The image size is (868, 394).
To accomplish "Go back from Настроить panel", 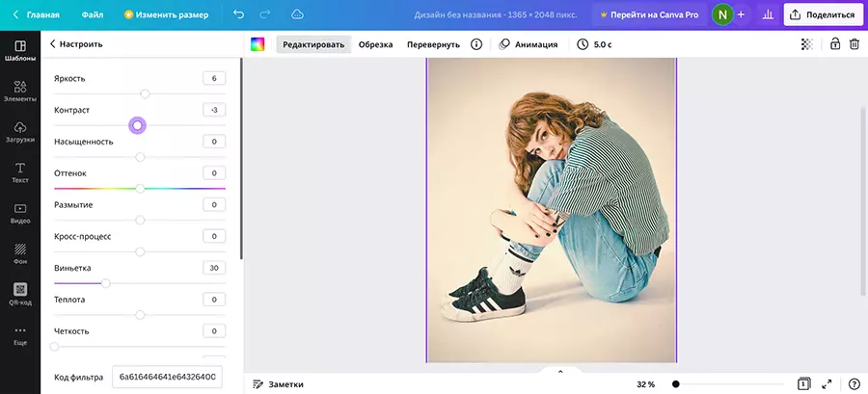I will [51, 44].
